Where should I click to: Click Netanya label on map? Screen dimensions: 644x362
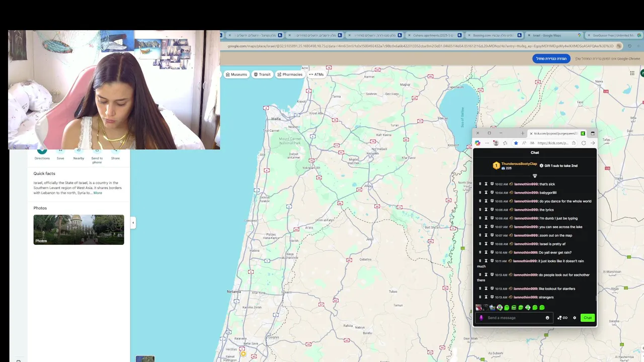point(234,292)
